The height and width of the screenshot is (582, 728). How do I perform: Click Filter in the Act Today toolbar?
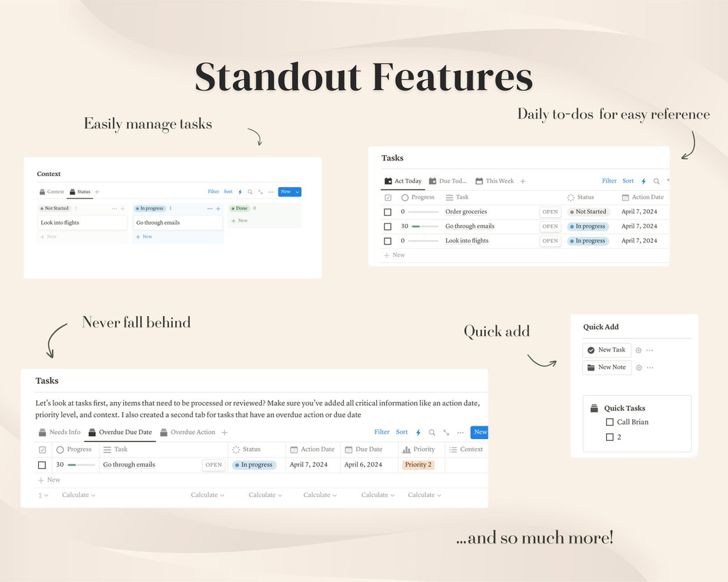click(x=609, y=181)
